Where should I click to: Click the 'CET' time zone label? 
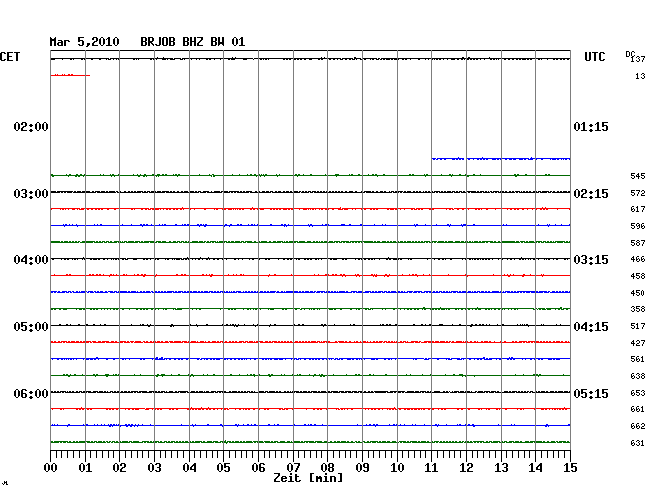pyautogui.click(x=10, y=57)
